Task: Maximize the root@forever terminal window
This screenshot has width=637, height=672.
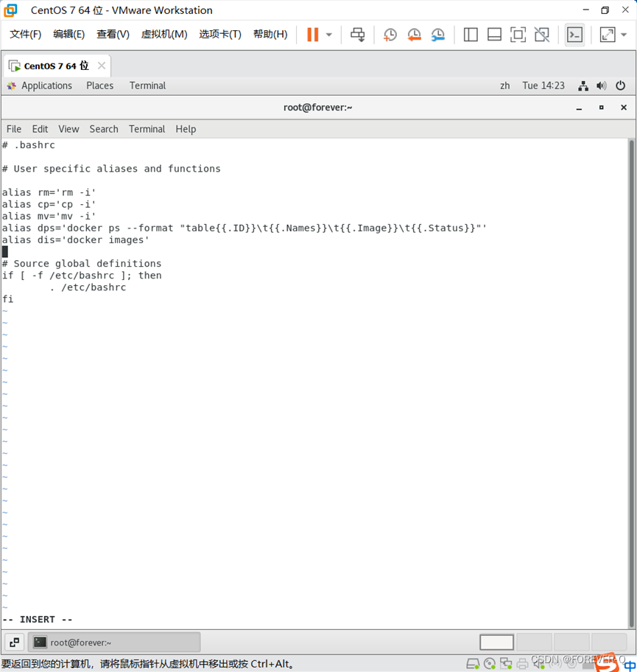Action: [602, 108]
